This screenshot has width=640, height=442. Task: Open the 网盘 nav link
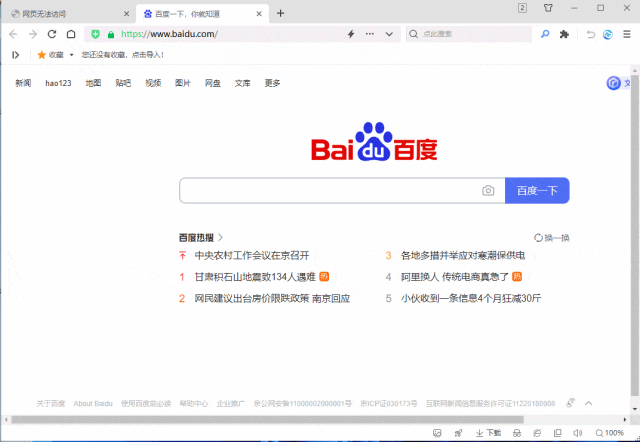(x=213, y=83)
